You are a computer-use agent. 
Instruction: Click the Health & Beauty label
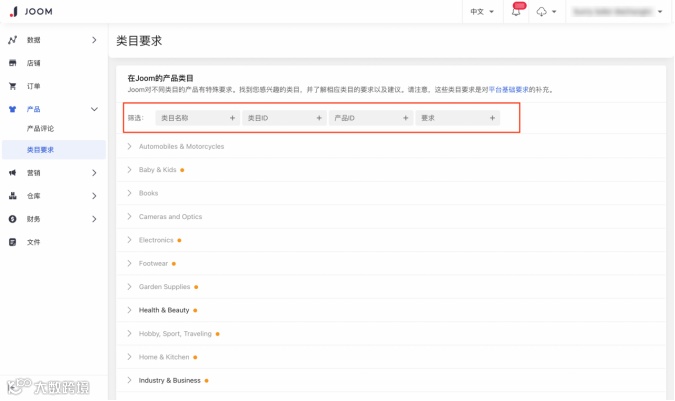click(164, 310)
